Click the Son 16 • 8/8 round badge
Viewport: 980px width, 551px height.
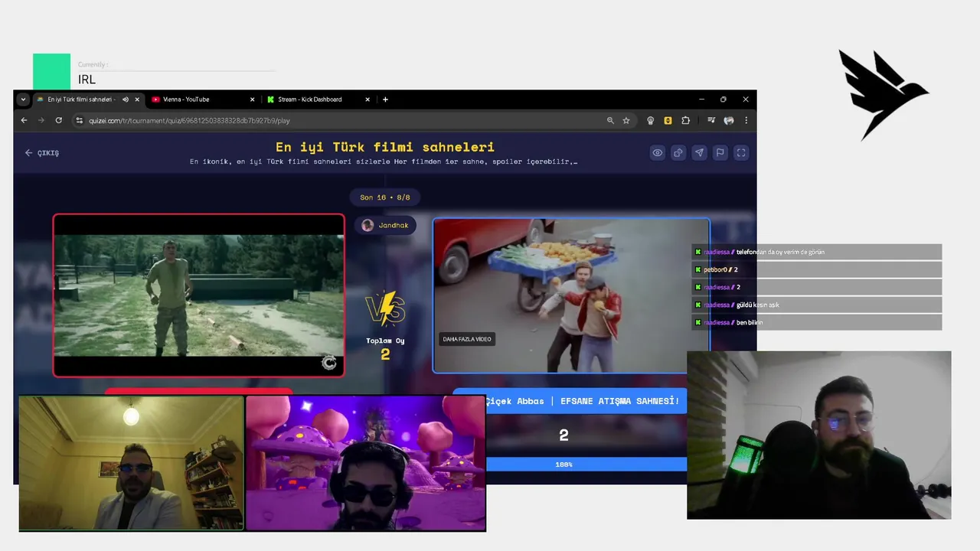pos(385,197)
